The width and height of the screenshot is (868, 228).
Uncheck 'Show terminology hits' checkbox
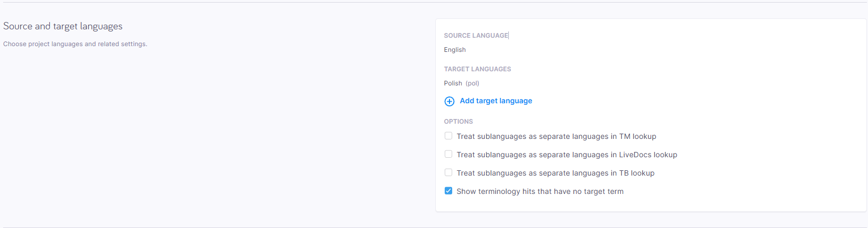[x=448, y=191]
